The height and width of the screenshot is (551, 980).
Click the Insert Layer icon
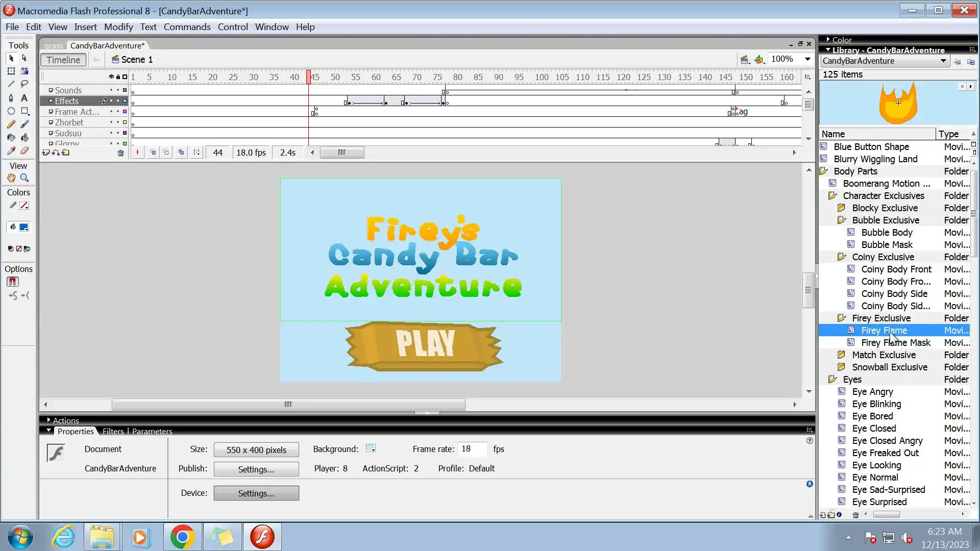(x=46, y=153)
